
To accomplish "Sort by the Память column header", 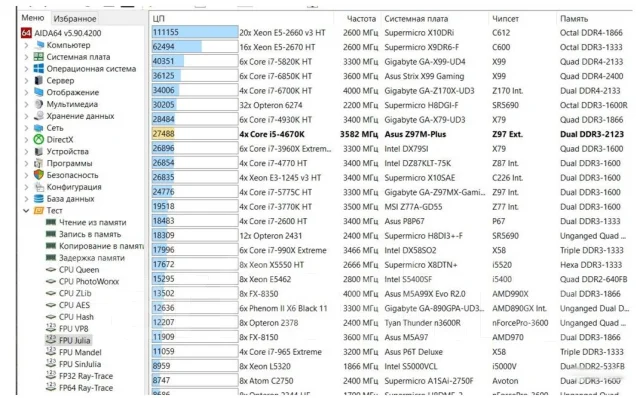I will 574,19.
